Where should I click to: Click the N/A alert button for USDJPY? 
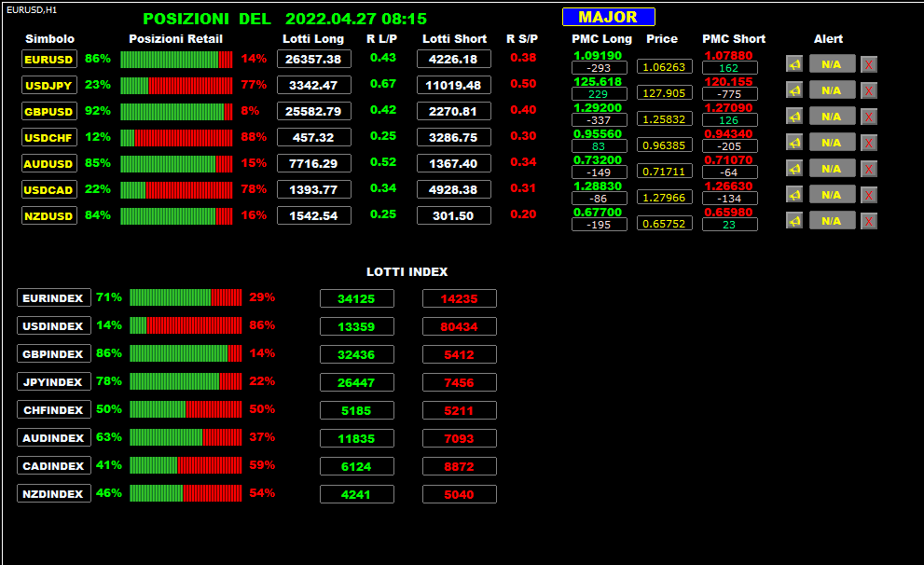pos(832,90)
